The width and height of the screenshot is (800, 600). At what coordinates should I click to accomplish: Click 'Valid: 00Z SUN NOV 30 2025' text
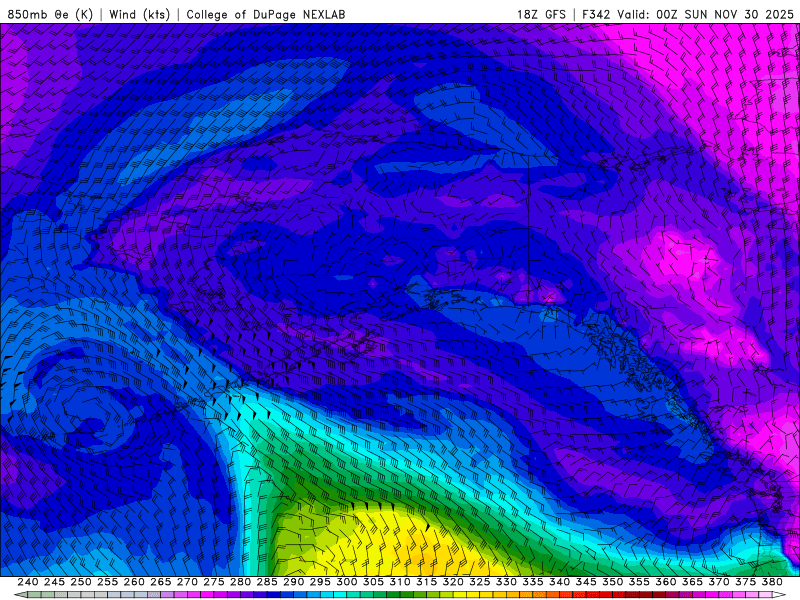(705, 14)
